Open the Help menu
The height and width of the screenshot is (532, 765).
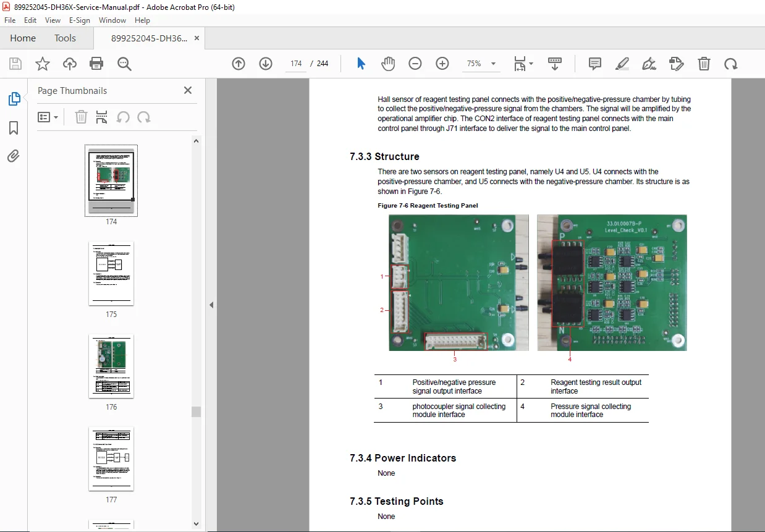[143, 20]
